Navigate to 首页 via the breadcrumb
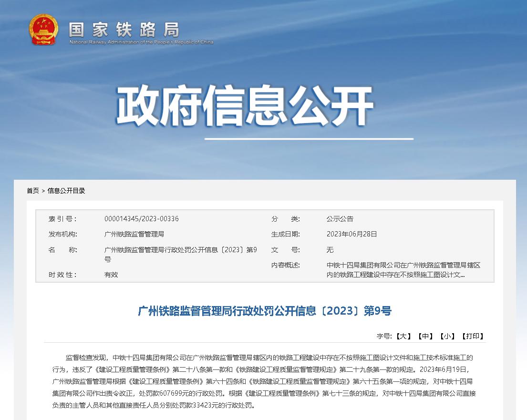This screenshot has height=420, width=527. click(33, 190)
